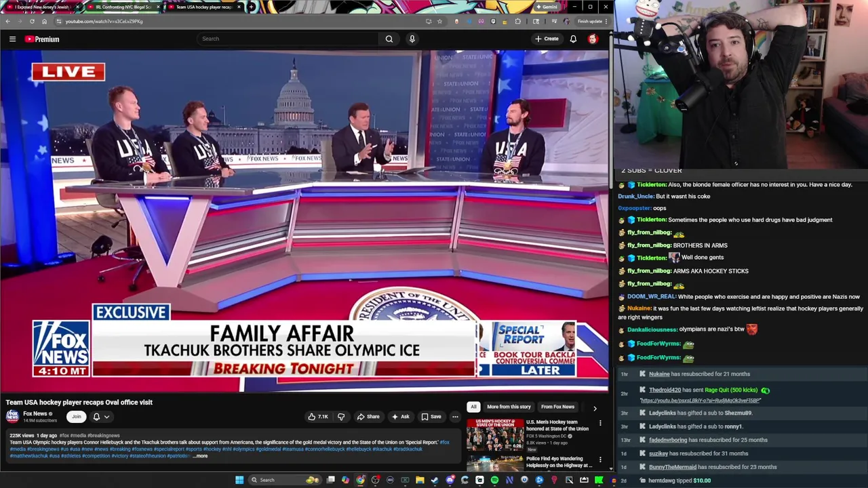Click the video player area

(x=304, y=221)
